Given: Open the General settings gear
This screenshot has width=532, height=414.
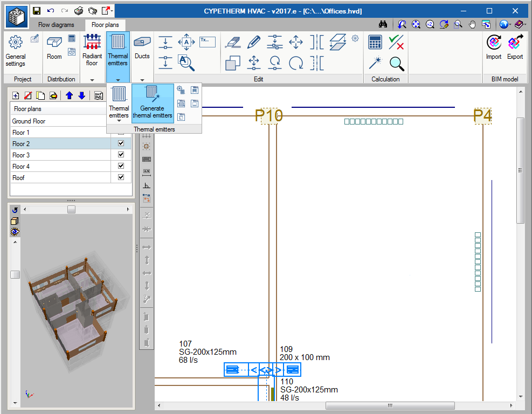Looking at the screenshot, I should (x=16, y=51).
